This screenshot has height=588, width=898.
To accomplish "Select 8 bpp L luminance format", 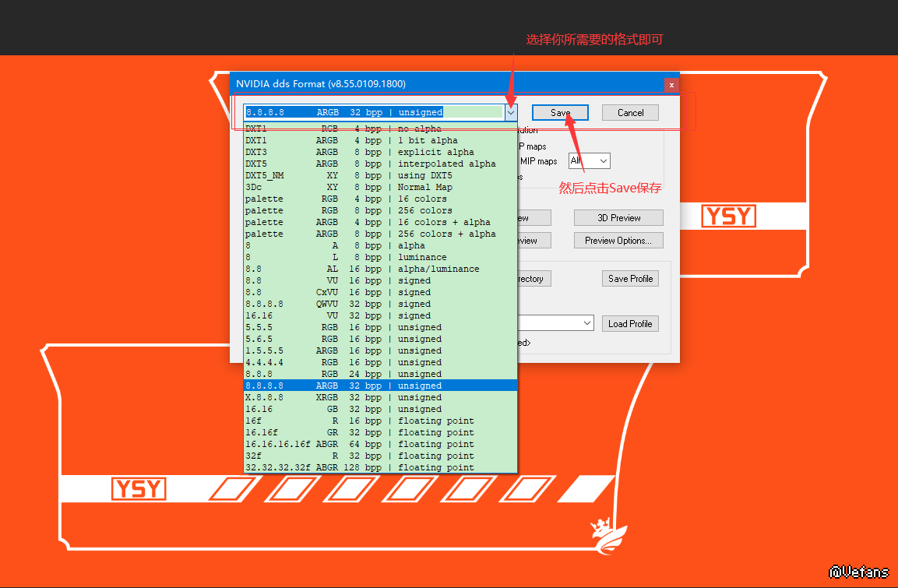I will pyautogui.click(x=381, y=258).
